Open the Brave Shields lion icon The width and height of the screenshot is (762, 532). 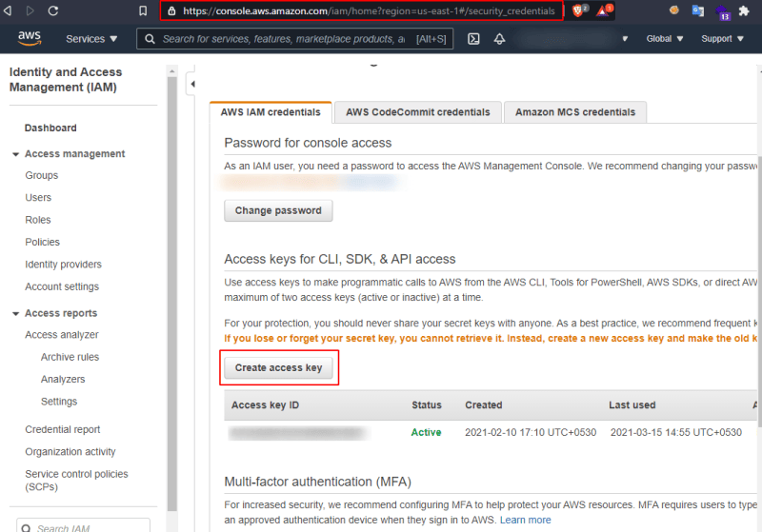[578, 10]
